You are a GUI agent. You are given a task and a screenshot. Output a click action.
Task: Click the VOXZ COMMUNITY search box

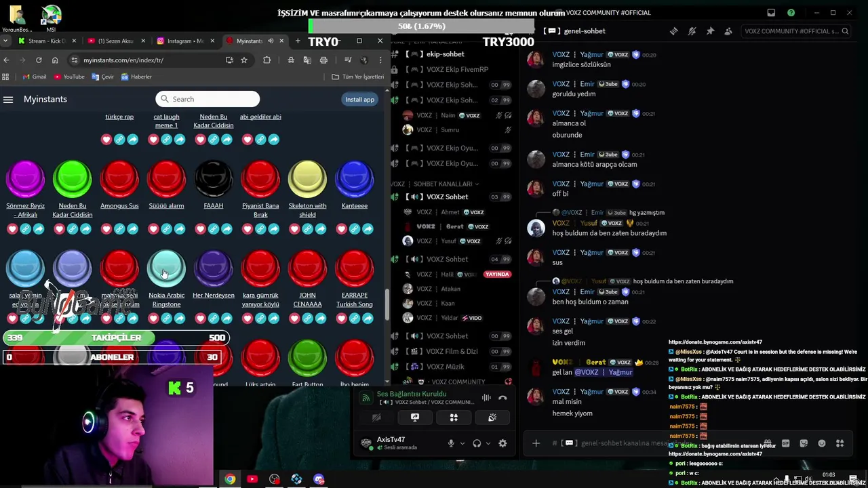pyautogui.click(x=795, y=31)
